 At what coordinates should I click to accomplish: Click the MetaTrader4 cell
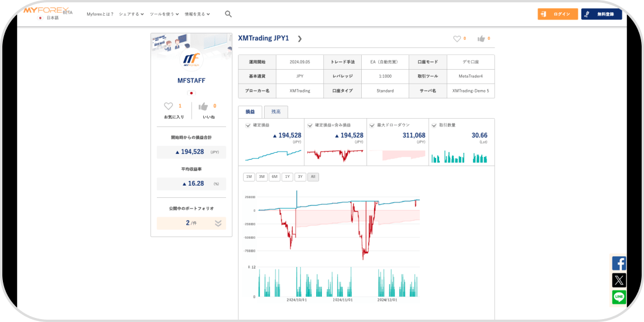[471, 76]
